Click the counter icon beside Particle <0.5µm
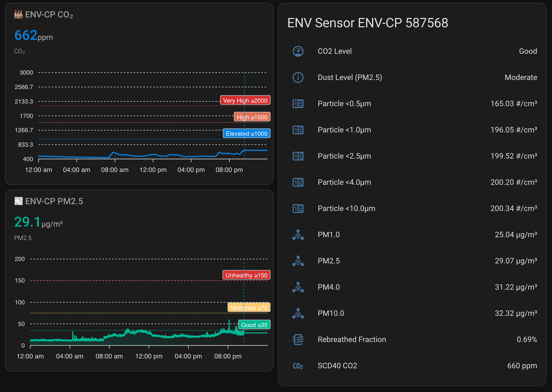 [298, 104]
